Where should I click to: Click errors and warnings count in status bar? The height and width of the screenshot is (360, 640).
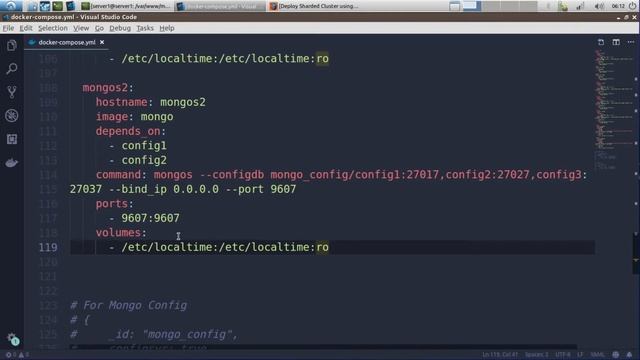tap(17, 355)
